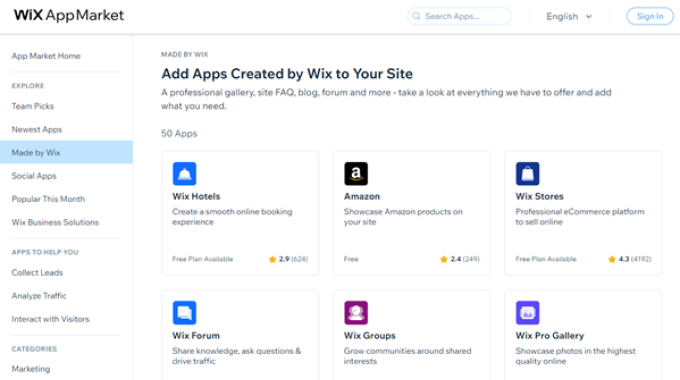Go to Wix Business Solutions

(55, 222)
